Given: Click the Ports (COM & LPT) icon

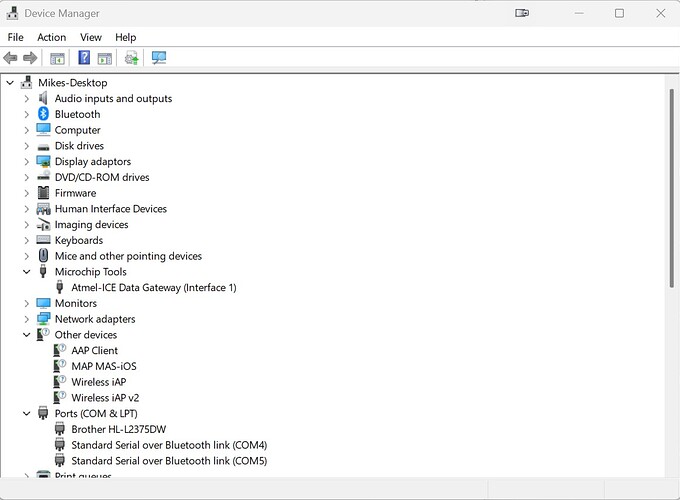Looking at the screenshot, I should click(x=43, y=413).
